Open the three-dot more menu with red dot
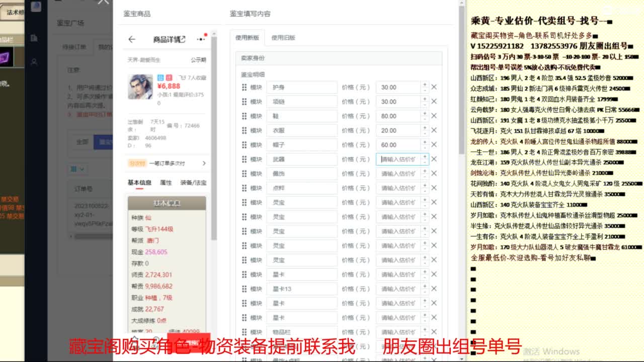This screenshot has height=362, width=644. coord(201,39)
